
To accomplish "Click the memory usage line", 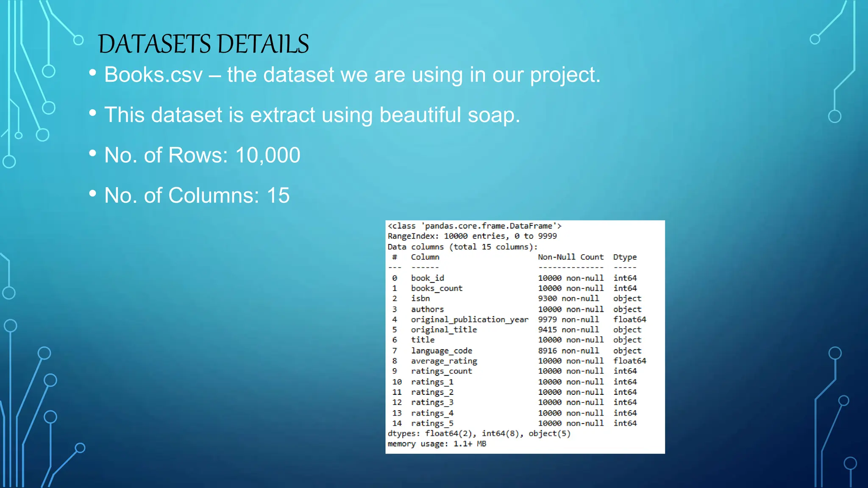I will [437, 444].
